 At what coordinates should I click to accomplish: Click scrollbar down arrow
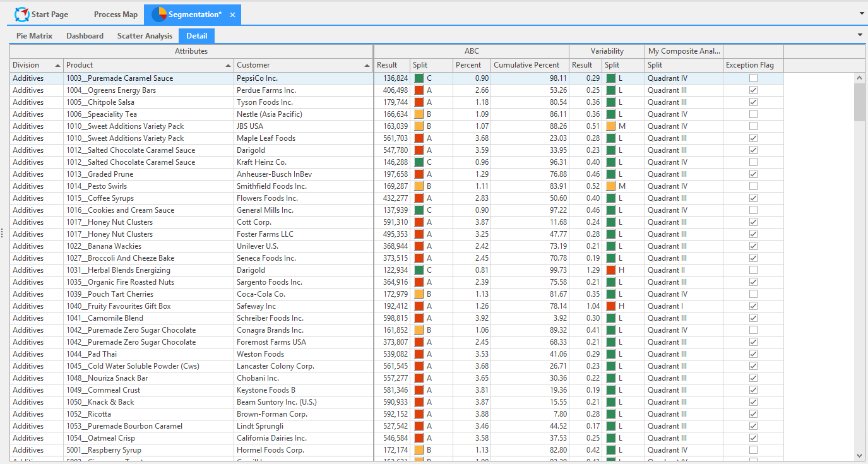point(860,455)
